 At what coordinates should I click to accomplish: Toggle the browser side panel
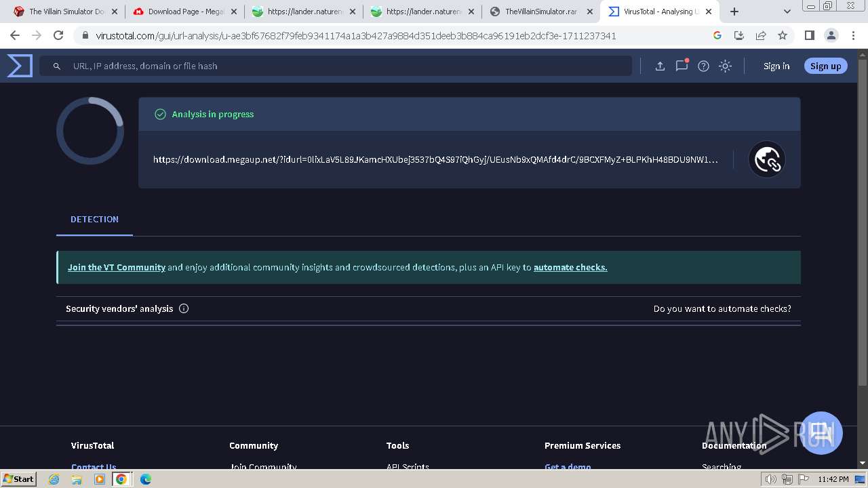[810, 35]
